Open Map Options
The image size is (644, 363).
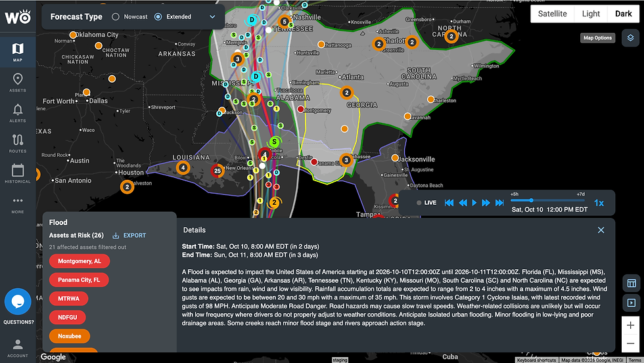[x=597, y=37]
